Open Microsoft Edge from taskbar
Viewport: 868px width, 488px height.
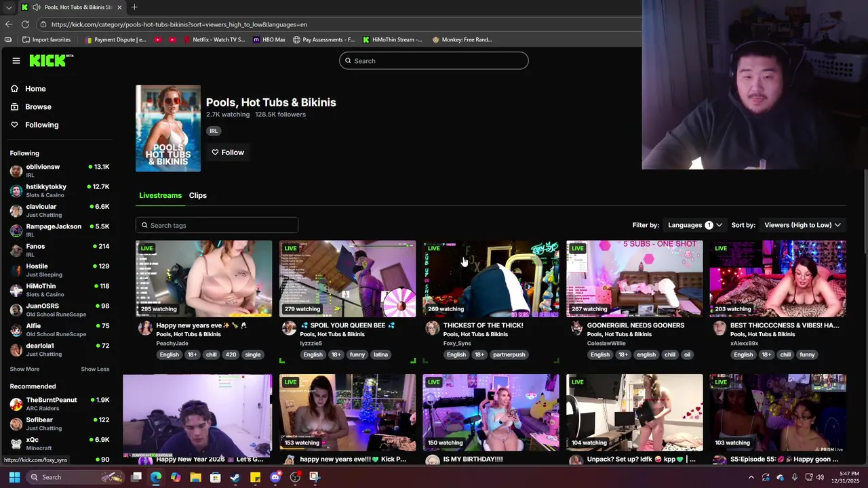156,477
